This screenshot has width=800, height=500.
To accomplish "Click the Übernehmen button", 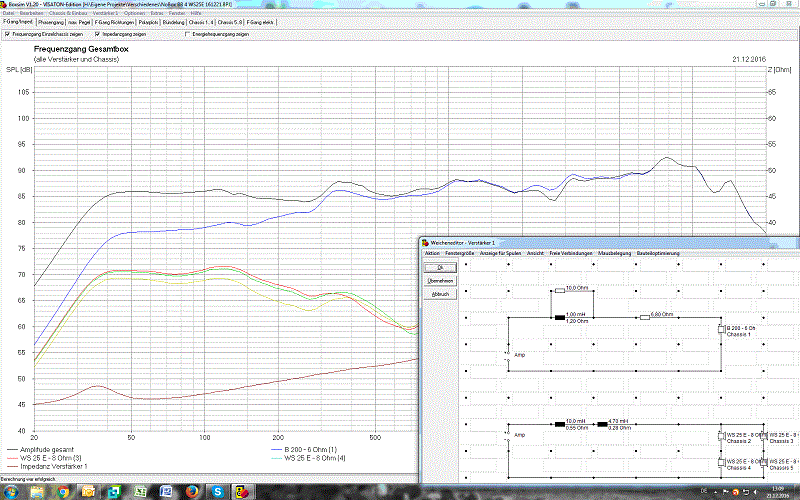I will (439, 281).
